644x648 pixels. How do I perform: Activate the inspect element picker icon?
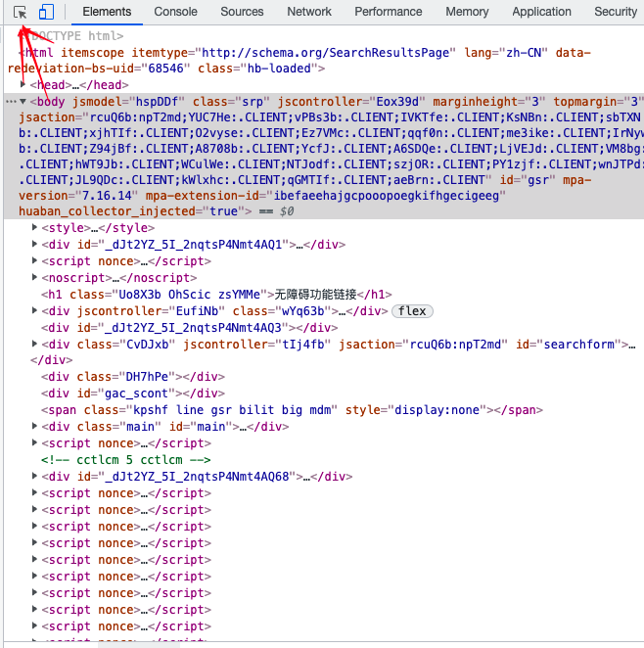coord(20,13)
